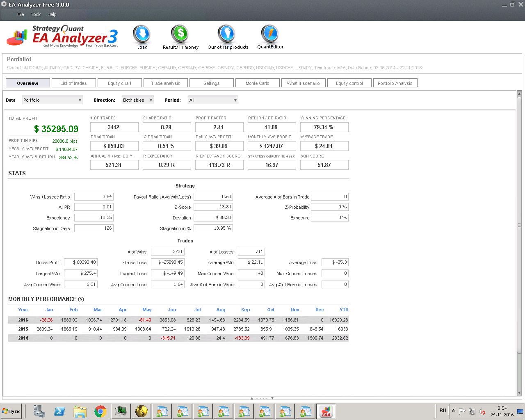Open the What If scenario tab

pos(303,83)
